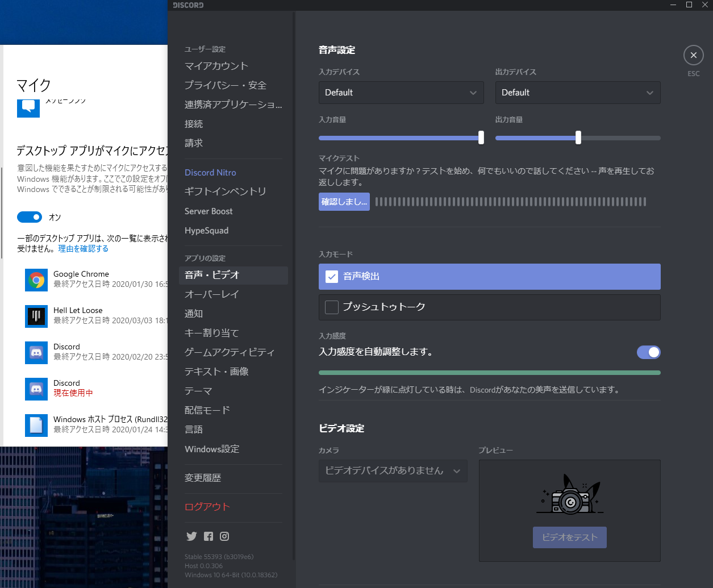Click the Discord icon marked 現在使用中
Screen dimensions: 713x588
coord(36,389)
